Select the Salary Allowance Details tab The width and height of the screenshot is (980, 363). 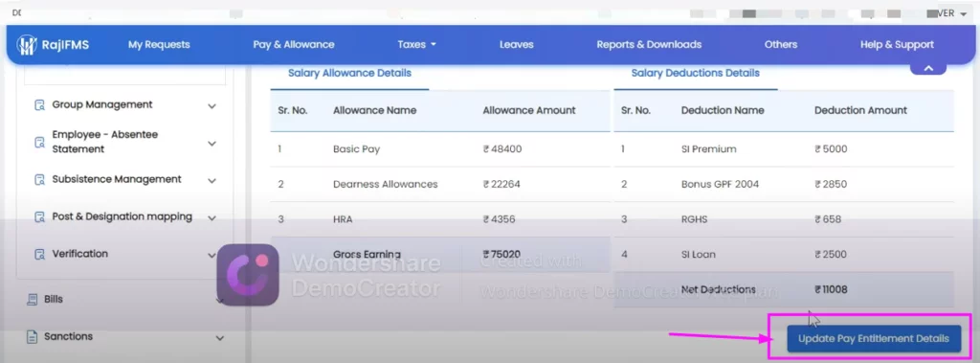349,73
